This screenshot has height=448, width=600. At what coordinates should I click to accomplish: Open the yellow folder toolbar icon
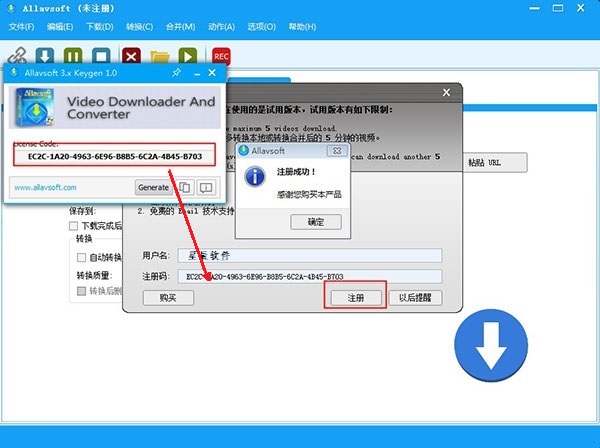[160, 56]
